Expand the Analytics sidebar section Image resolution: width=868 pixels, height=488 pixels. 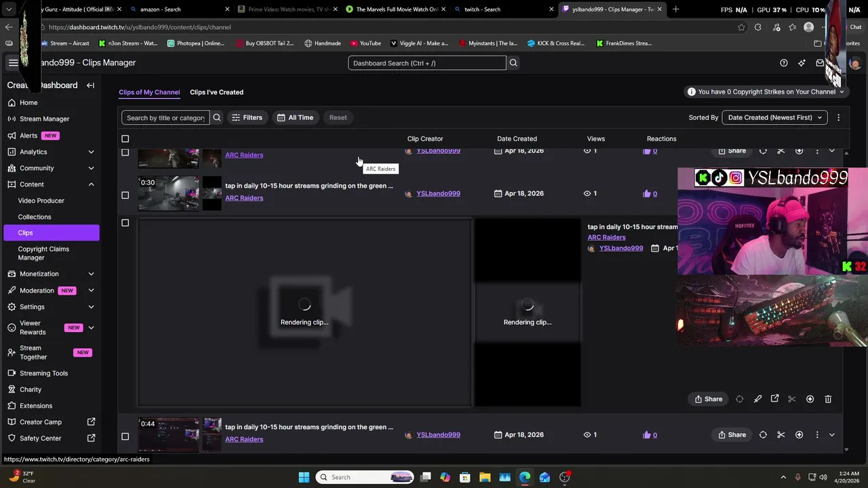pos(91,152)
